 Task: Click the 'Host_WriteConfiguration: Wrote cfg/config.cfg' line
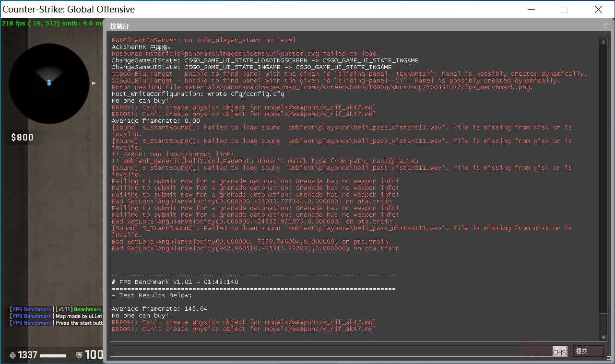198,94
